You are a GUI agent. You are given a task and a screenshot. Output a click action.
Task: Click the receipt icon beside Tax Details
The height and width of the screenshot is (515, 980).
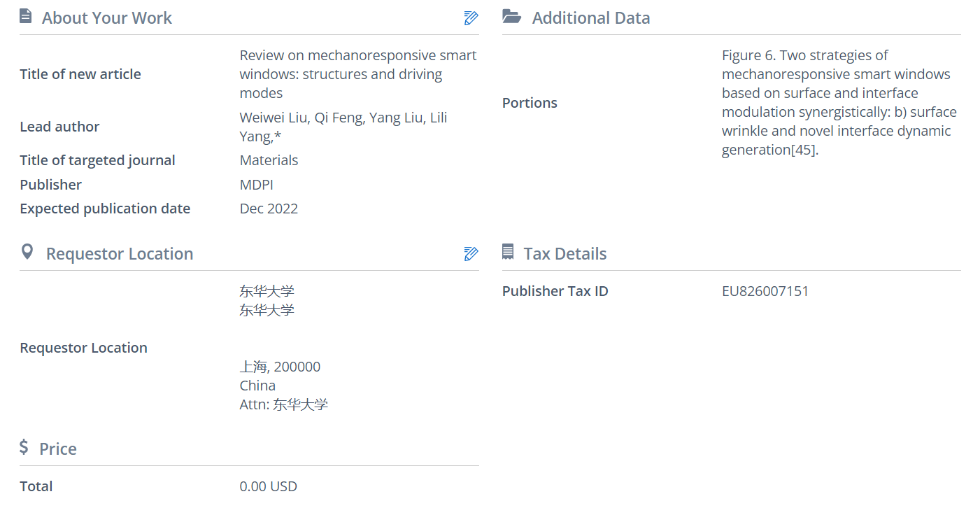508,252
